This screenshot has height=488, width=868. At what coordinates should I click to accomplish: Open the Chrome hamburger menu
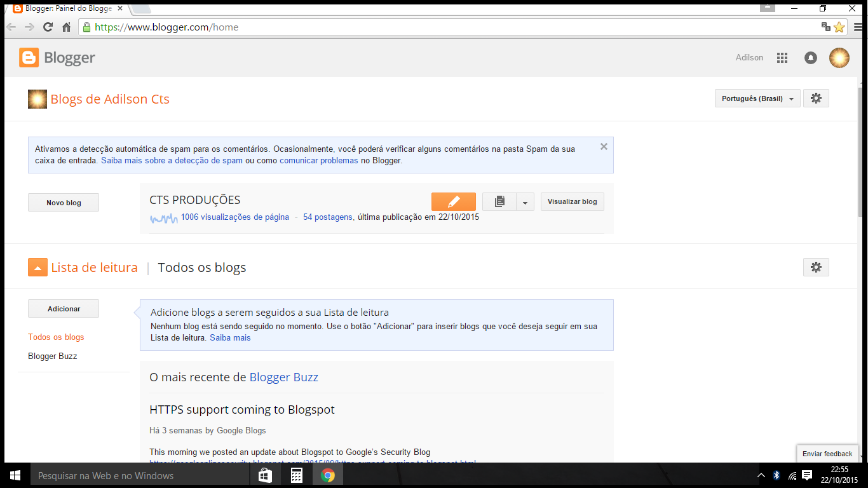[858, 27]
